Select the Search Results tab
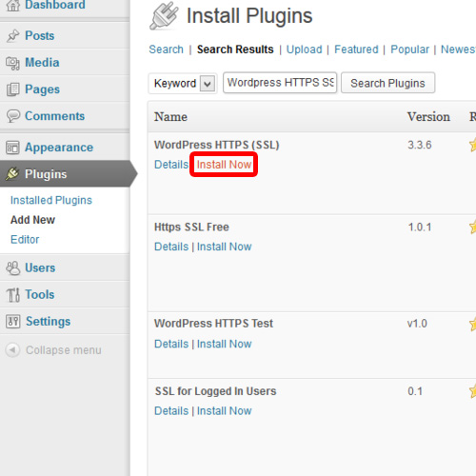The height and width of the screenshot is (476, 476). (235, 50)
